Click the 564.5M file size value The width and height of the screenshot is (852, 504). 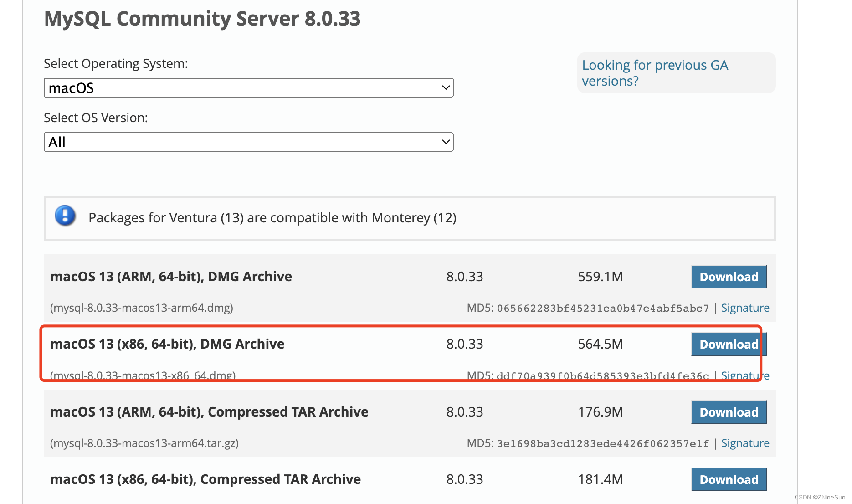pyautogui.click(x=600, y=344)
